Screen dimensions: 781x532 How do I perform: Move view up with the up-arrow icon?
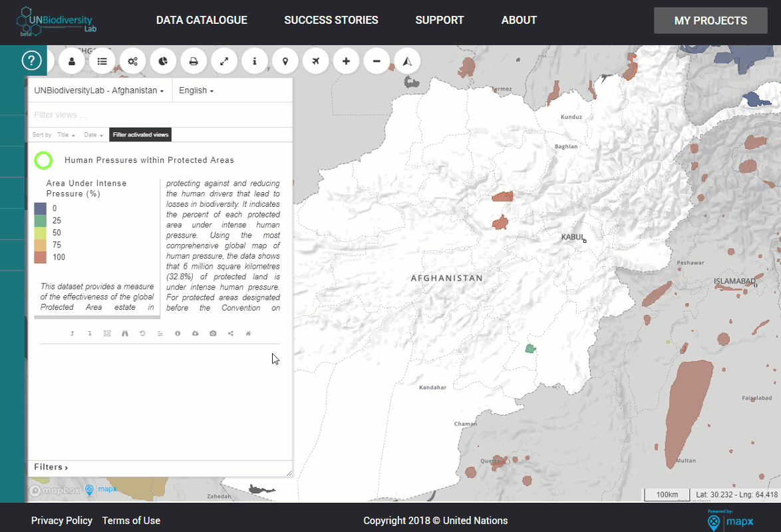73,333
